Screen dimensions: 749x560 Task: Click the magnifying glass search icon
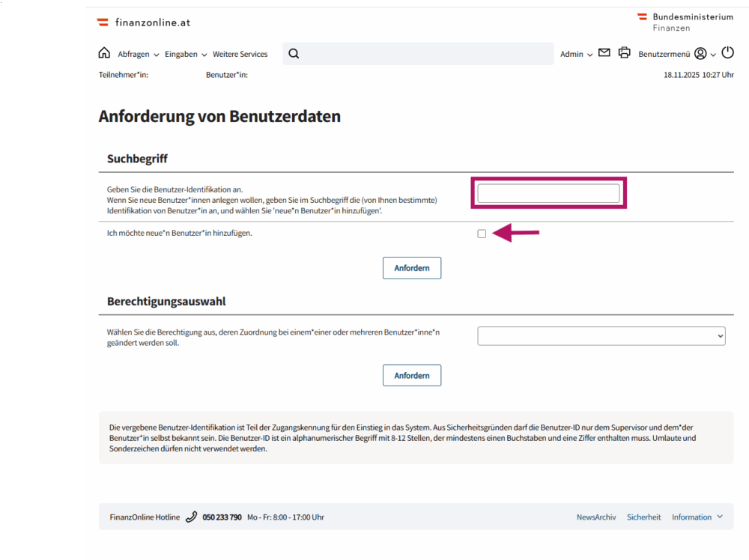pos(294,53)
